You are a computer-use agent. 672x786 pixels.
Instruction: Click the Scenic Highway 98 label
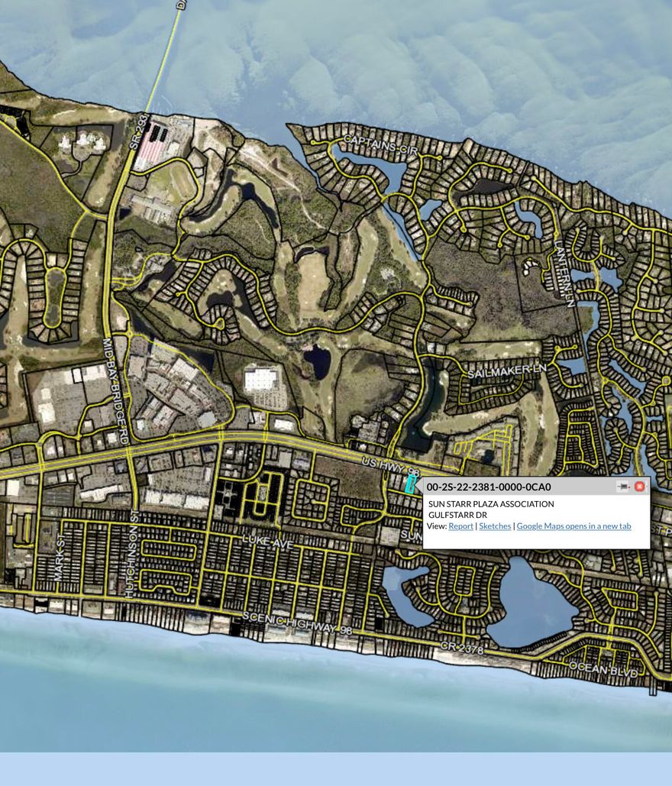[297, 622]
